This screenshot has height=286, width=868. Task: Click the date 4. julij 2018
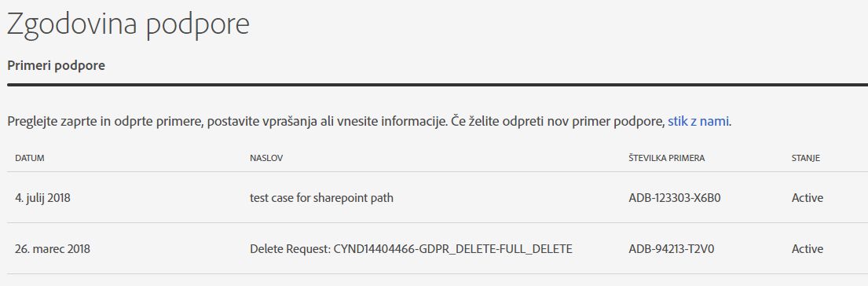42,197
